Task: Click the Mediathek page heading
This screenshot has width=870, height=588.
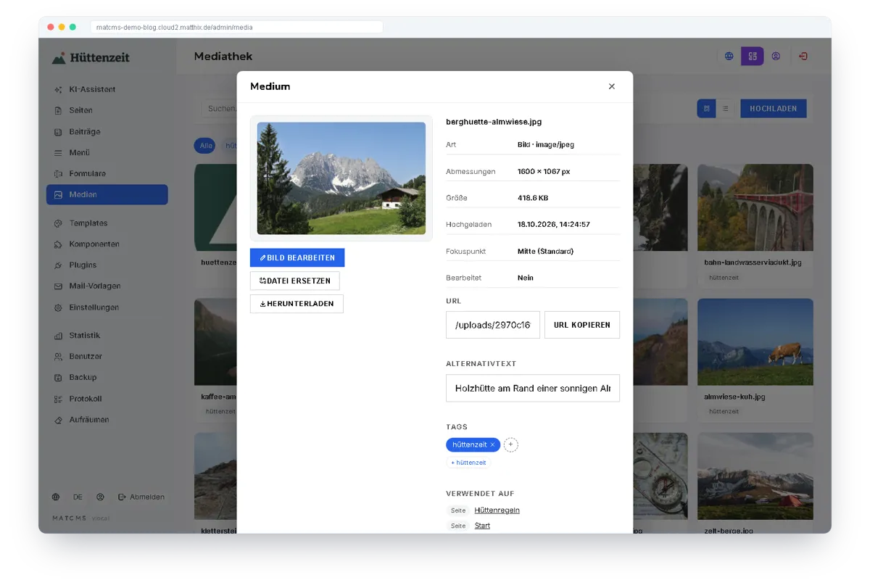Action: tap(223, 57)
